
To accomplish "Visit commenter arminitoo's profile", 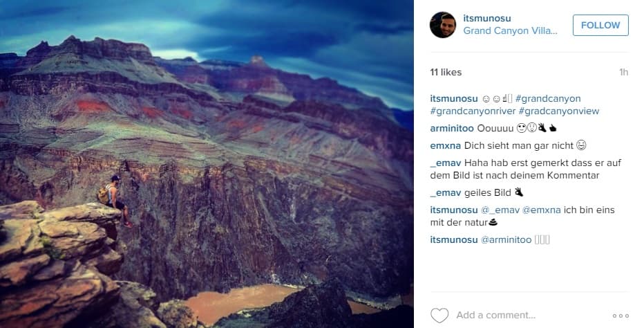I will pos(452,129).
